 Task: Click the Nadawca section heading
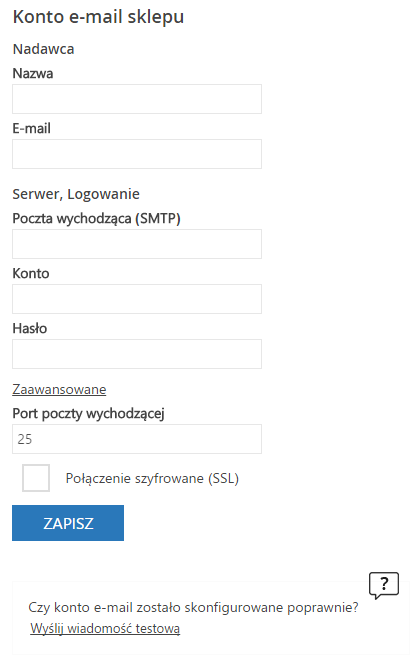pyautogui.click(x=44, y=49)
